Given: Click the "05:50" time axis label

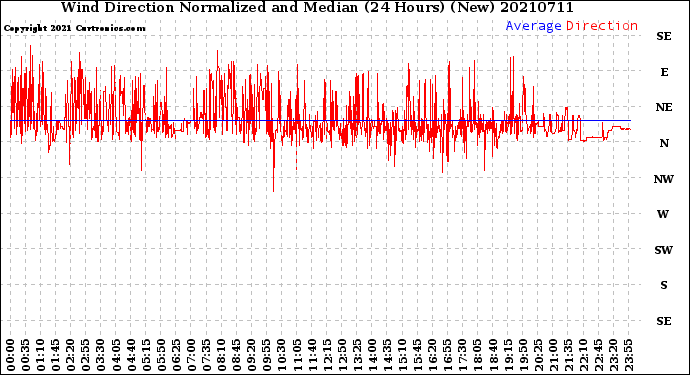Looking at the screenshot, I should [x=161, y=355].
